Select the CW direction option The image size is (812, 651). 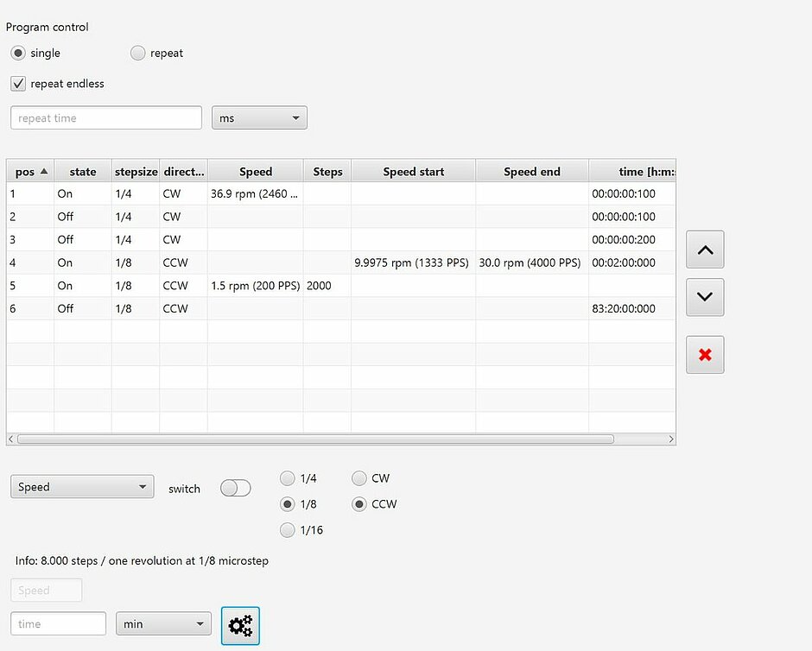click(359, 478)
